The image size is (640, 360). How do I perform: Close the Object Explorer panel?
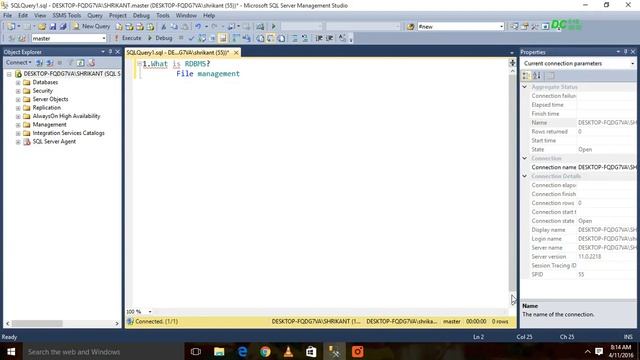coord(118,52)
